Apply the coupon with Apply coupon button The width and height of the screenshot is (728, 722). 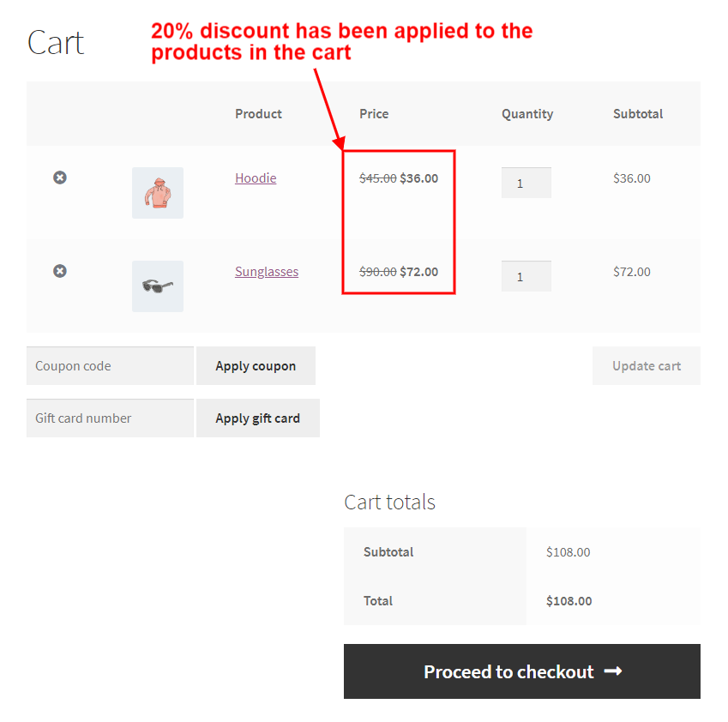tap(256, 366)
